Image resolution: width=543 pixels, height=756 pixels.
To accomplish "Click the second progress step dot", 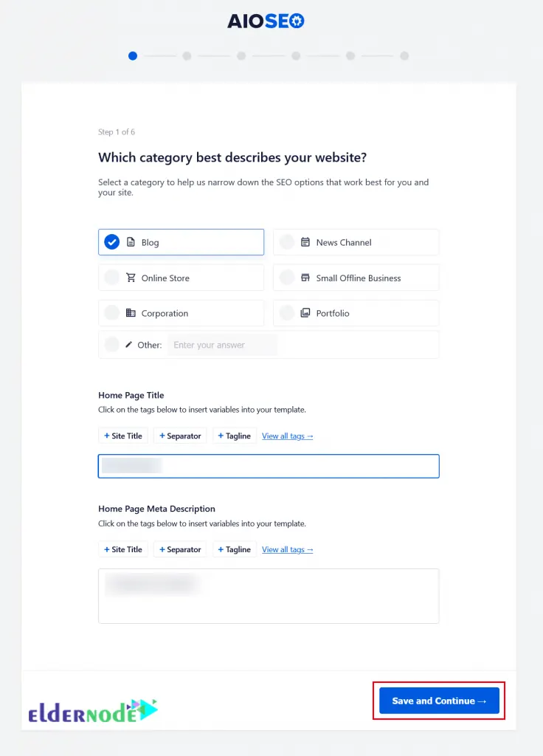I will [x=187, y=55].
